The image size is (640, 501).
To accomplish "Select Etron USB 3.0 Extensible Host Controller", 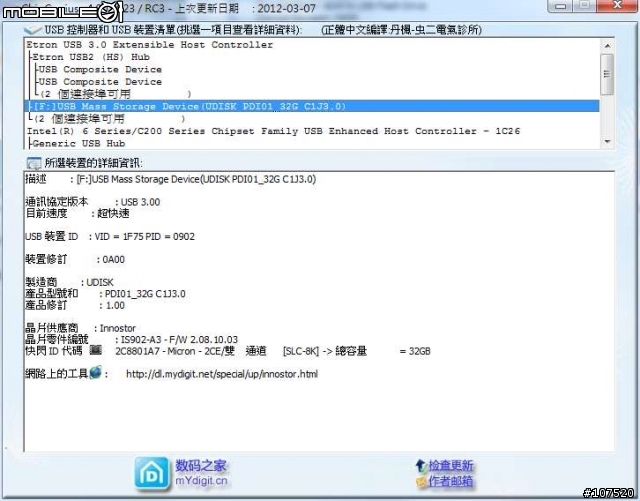I will [150, 45].
